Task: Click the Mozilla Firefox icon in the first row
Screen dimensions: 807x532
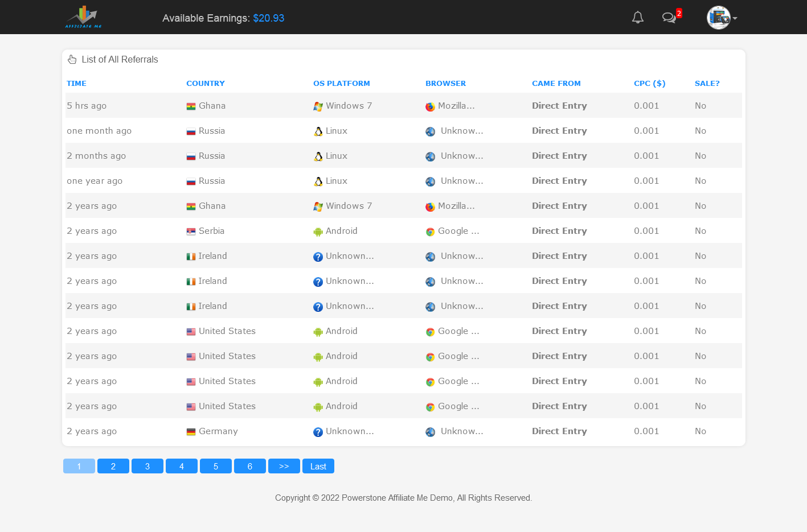Action: 430,106
